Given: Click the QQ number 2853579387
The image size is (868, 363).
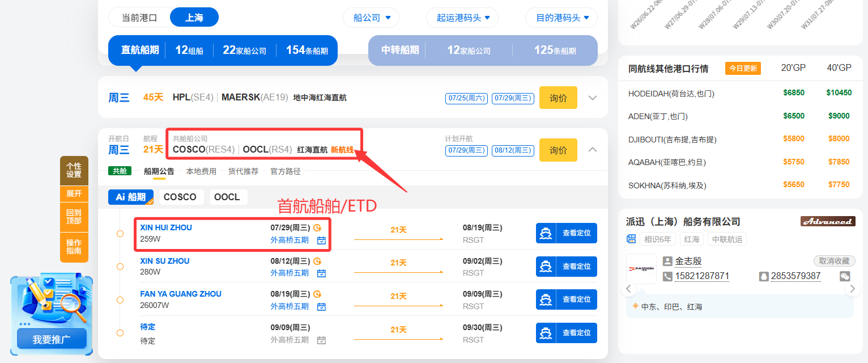Looking at the screenshot, I should point(795,276).
